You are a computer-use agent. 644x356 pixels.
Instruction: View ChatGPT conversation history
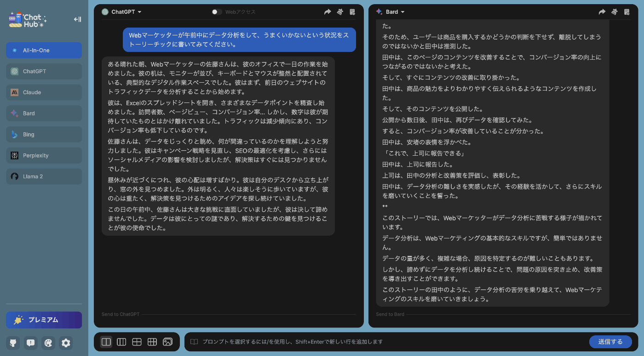coord(352,12)
